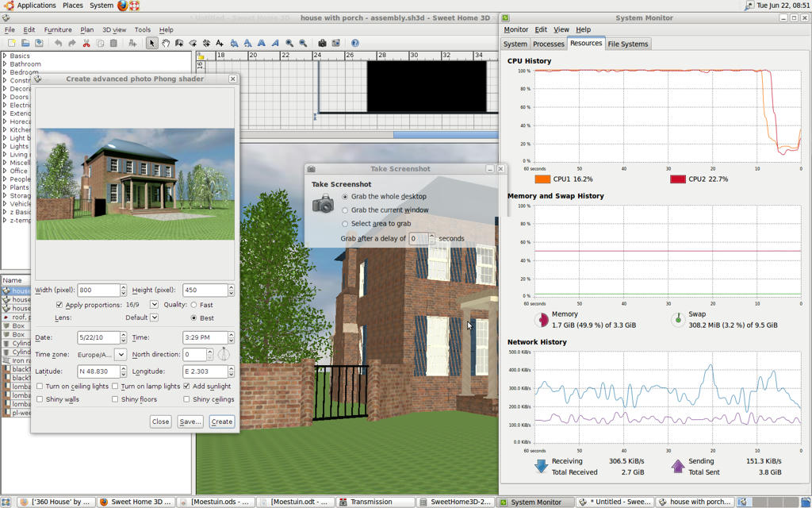Open System Monitor's Monitor menu
This screenshot has height=508, width=812.
tap(515, 29)
